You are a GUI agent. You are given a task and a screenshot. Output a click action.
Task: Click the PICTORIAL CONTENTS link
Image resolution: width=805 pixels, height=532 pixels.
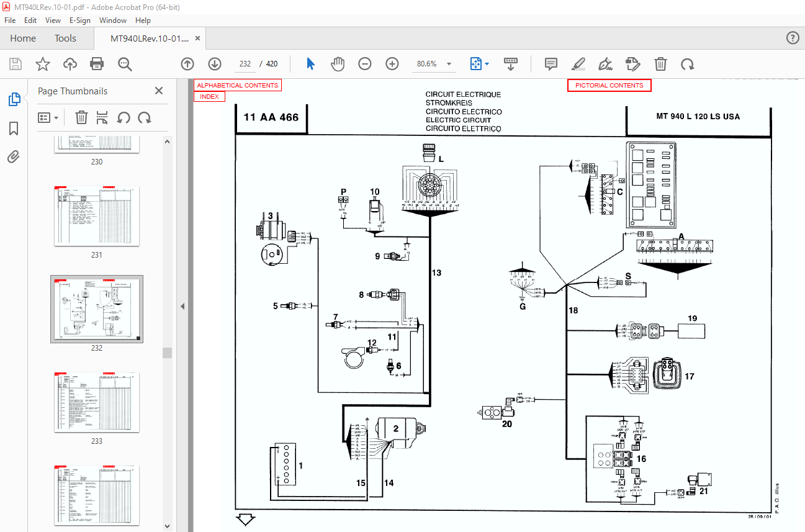tap(609, 85)
